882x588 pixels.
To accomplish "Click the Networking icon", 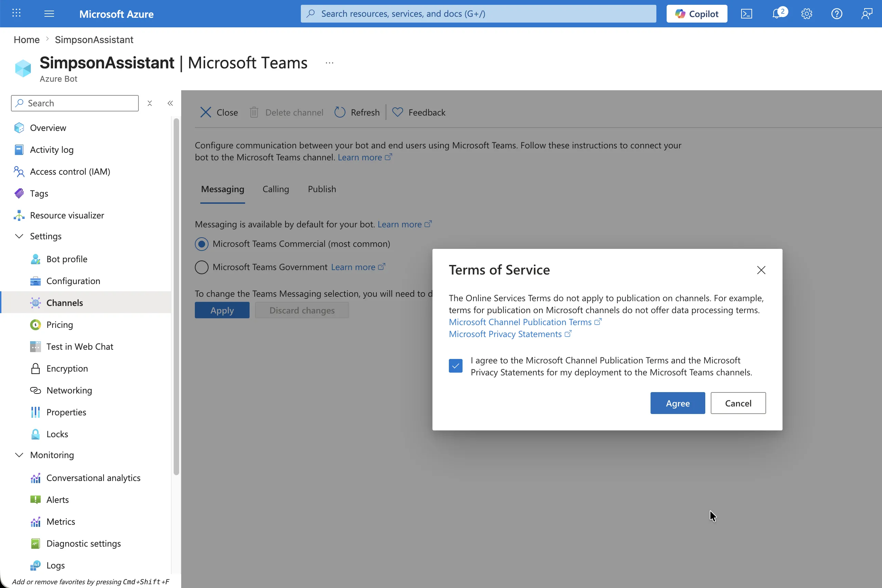I will pyautogui.click(x=35, y=390).
